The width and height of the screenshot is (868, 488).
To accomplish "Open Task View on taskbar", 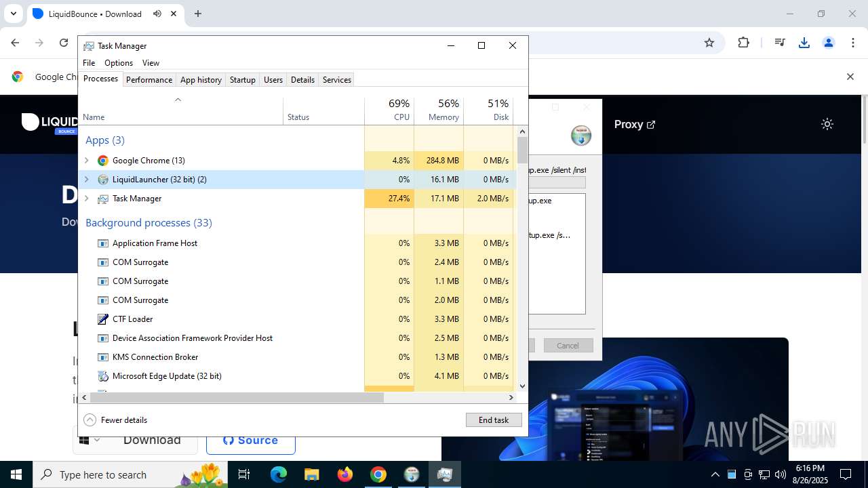I will [244, 474].
